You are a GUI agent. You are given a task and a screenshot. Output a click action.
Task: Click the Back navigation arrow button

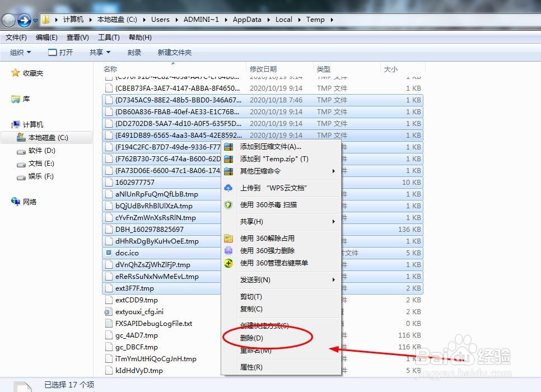[x=8, y=20]
